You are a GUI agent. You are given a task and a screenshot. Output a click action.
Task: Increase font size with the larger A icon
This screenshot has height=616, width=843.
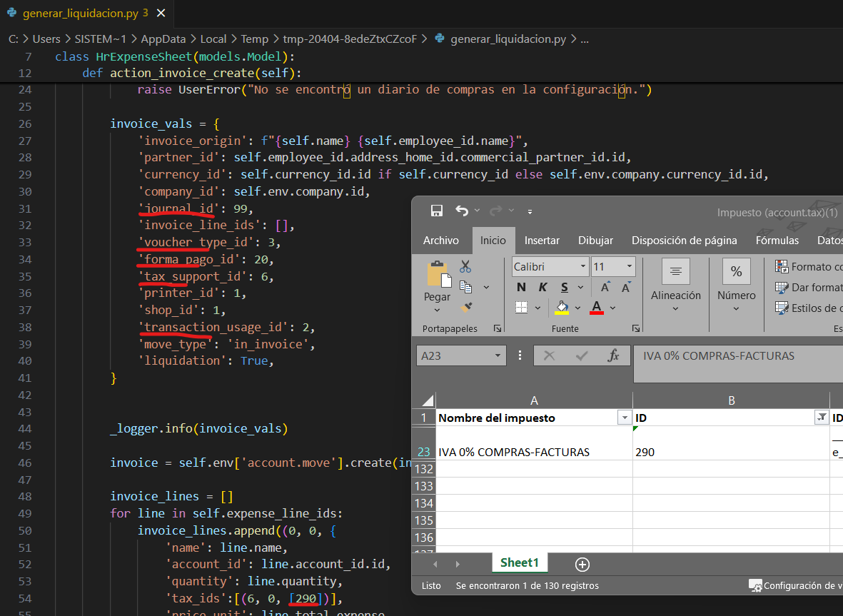click(605, 287)
